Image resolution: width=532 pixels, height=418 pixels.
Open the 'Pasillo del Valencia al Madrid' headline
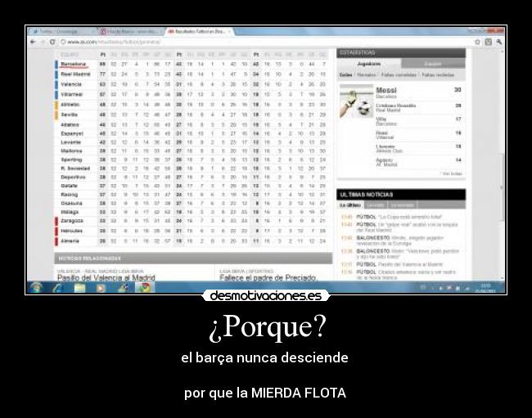pyautogui.click(x=106, y=277)
